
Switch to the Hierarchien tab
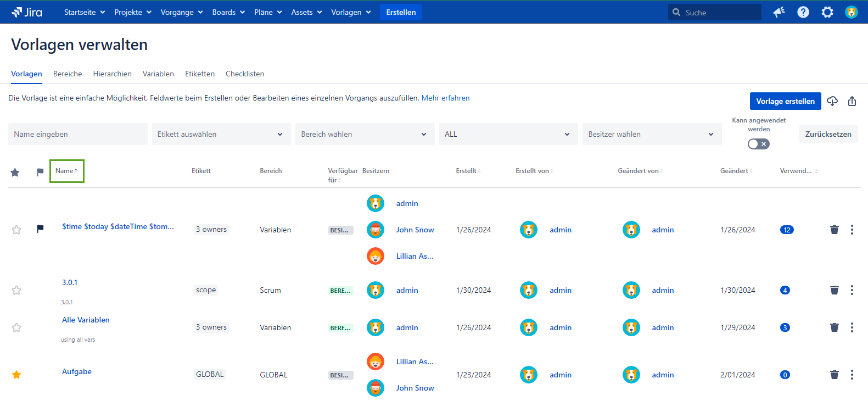[x=112, y=74]
